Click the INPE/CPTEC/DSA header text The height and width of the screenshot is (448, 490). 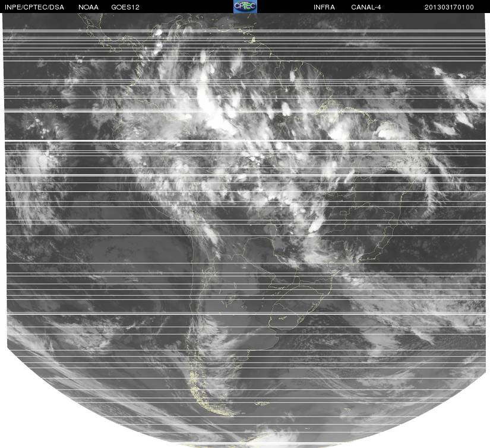coord(34,7)
